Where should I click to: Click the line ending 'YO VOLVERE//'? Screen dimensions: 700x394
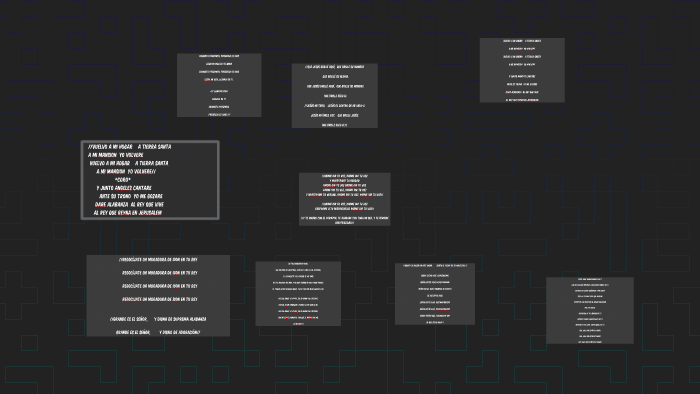tap(126, 171)
